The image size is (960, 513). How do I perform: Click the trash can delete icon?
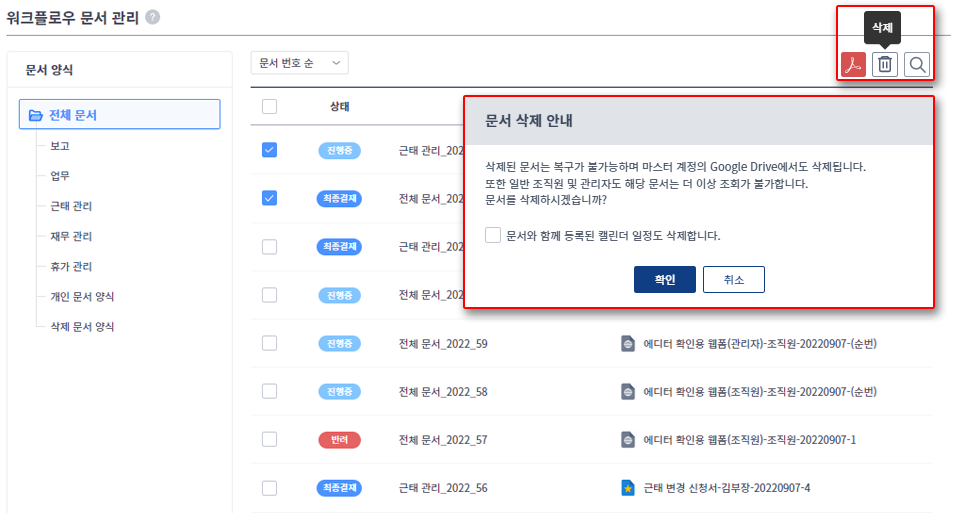[x=885, y=64]
